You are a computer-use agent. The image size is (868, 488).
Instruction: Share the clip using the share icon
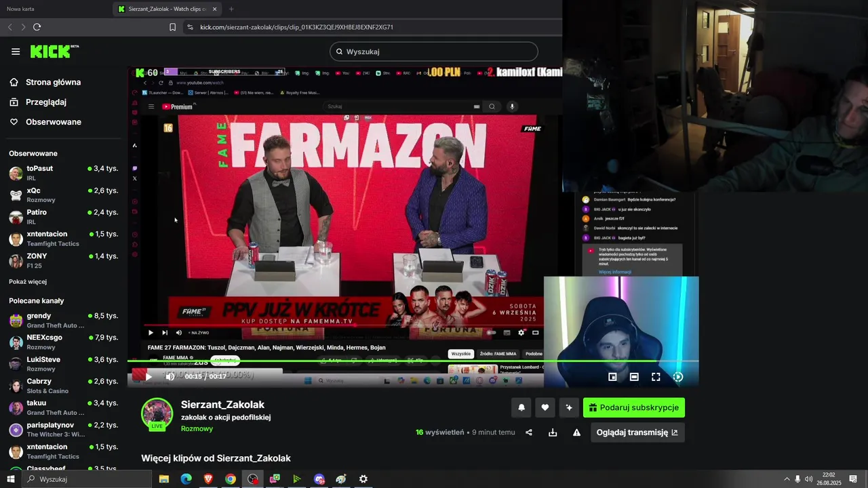click(529, 432)
